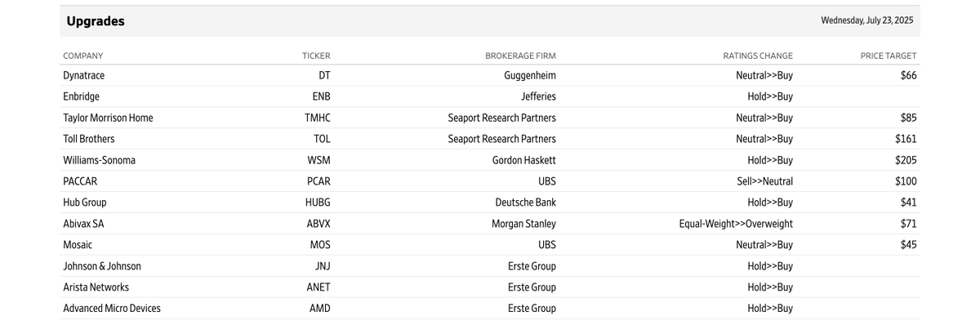Click the PRICE TARGET column header
Image resolution: width=980 pixels, height=325 pixels.
[889, 56]
